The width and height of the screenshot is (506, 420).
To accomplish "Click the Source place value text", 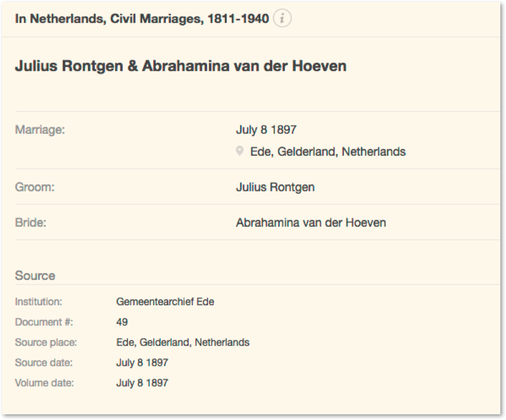I will (183, 342).
